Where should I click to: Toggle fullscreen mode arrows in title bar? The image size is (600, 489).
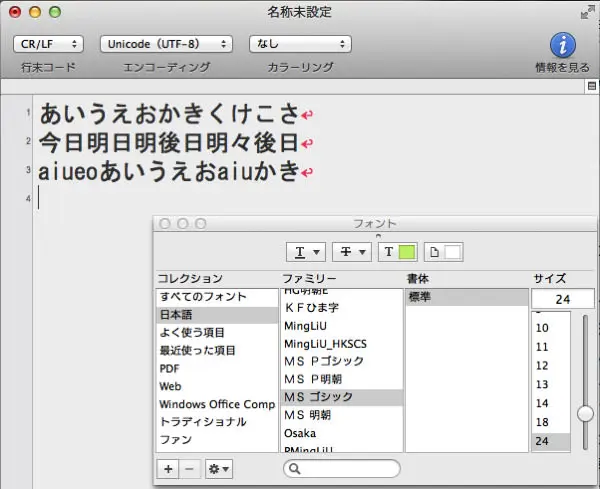[x=587, y=12]
